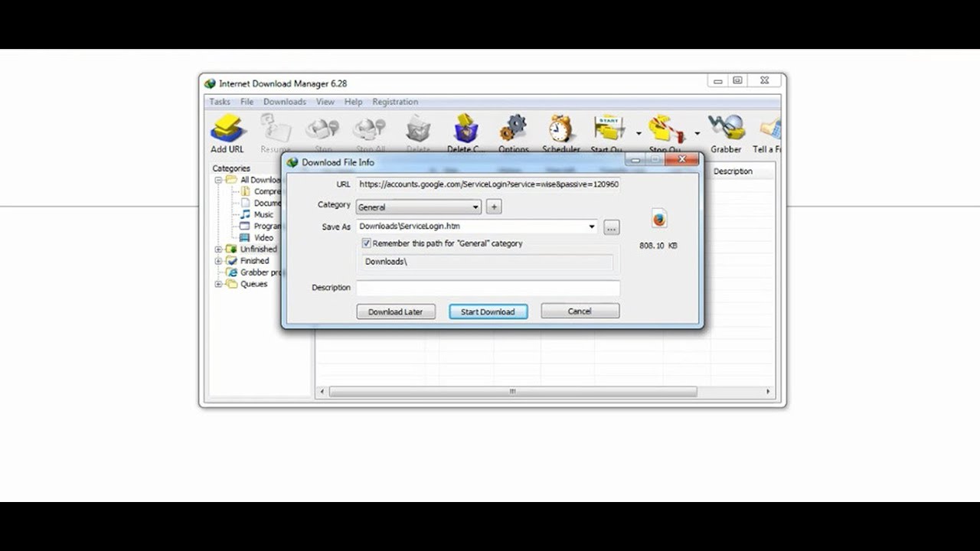Screen dimensions: 980x551
Task: Click the Video category film icon
Action: 245,237
